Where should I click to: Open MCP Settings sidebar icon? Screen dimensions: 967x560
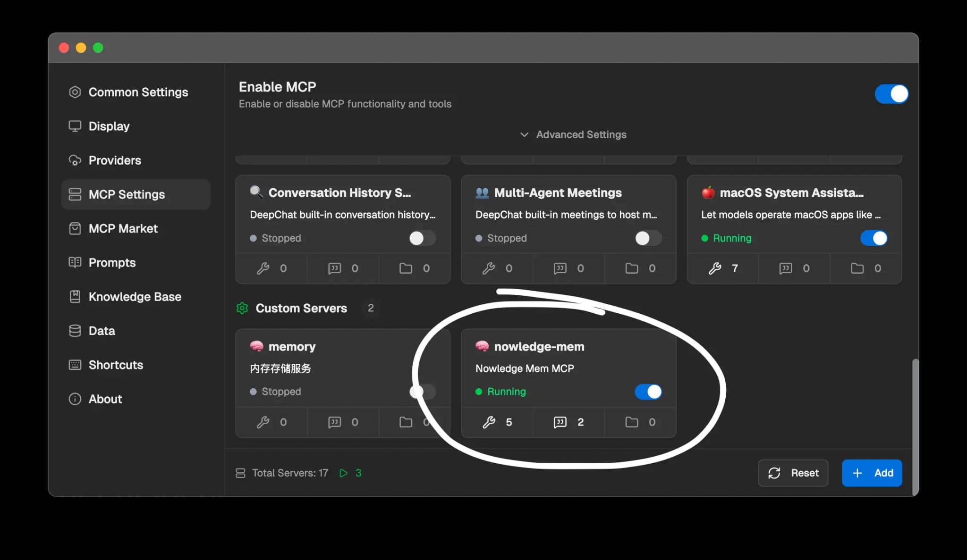coord(76,194)
